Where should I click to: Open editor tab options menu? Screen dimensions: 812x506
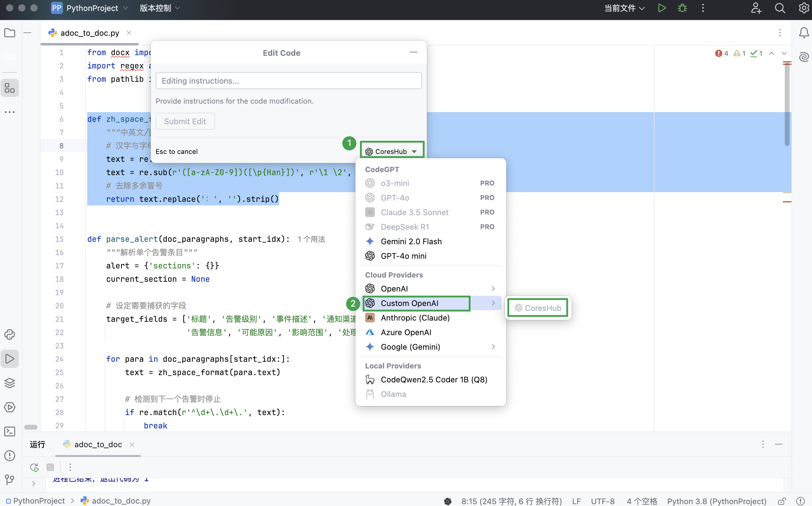(780, 33)
